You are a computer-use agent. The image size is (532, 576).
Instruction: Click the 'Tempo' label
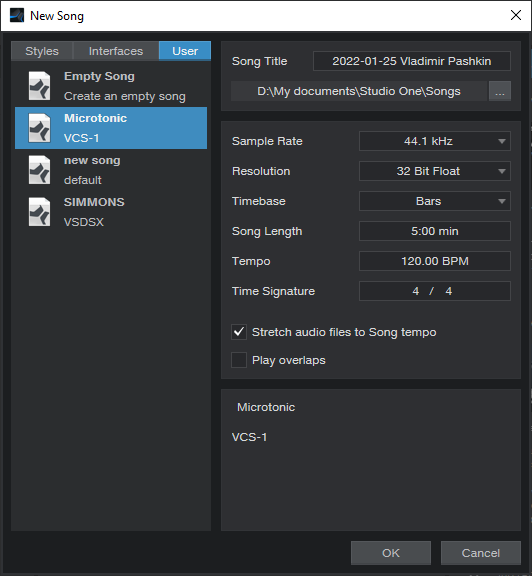[x=251, y=262]
